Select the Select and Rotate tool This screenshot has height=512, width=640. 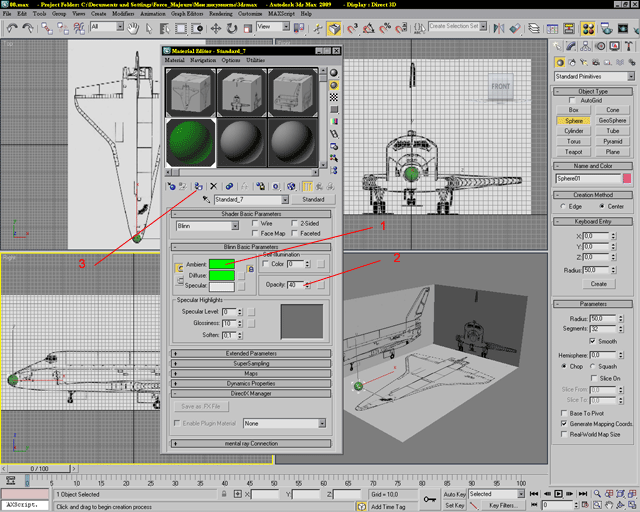[232, 28]
